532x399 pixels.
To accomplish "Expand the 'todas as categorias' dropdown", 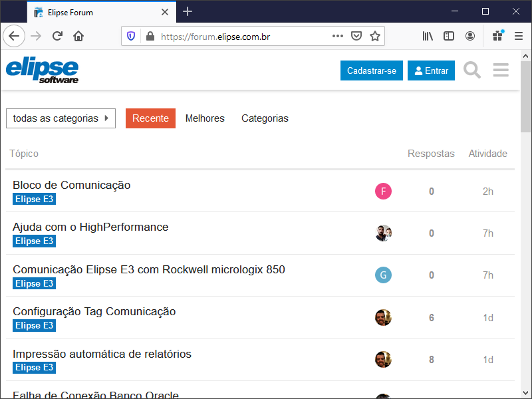I will pyautogui.click(x=61, y=118).
